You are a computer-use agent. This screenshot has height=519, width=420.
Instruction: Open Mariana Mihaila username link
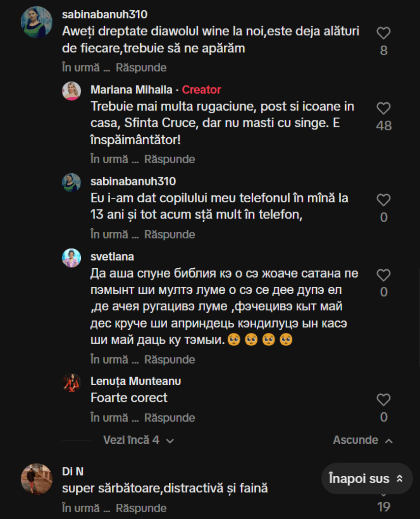tap(131, 90)
